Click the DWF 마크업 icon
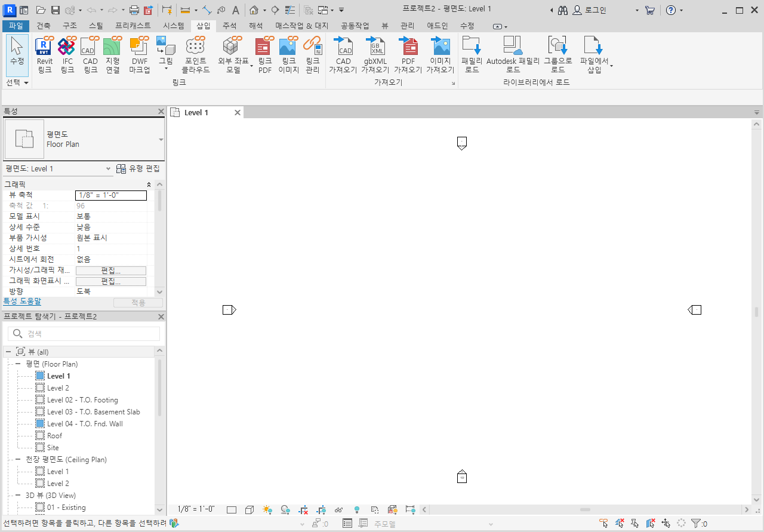Screen dimensions: 764x532 pyautogui.click(x=139, y=55)
